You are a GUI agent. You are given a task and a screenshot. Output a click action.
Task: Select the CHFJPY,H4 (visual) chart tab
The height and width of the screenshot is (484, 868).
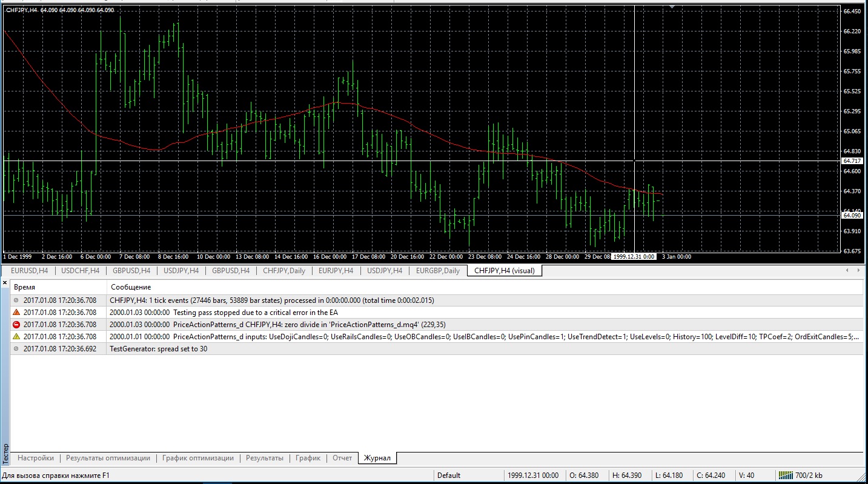tap(505, 271)
